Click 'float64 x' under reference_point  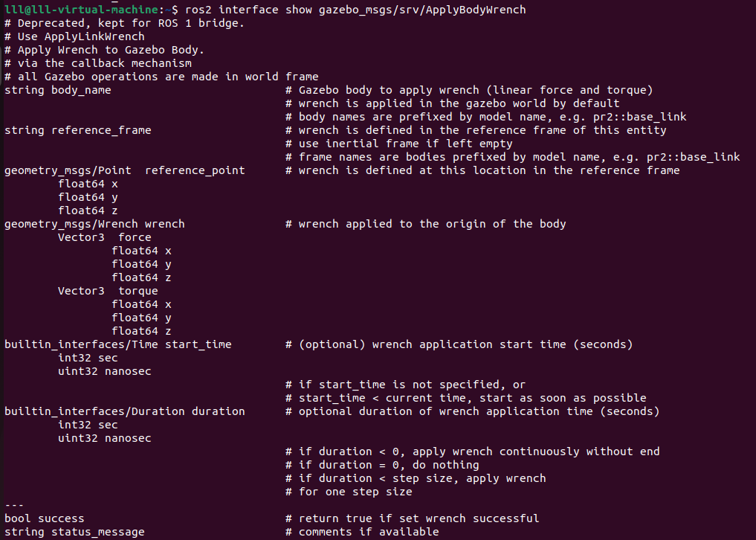(x=88, y=184)
